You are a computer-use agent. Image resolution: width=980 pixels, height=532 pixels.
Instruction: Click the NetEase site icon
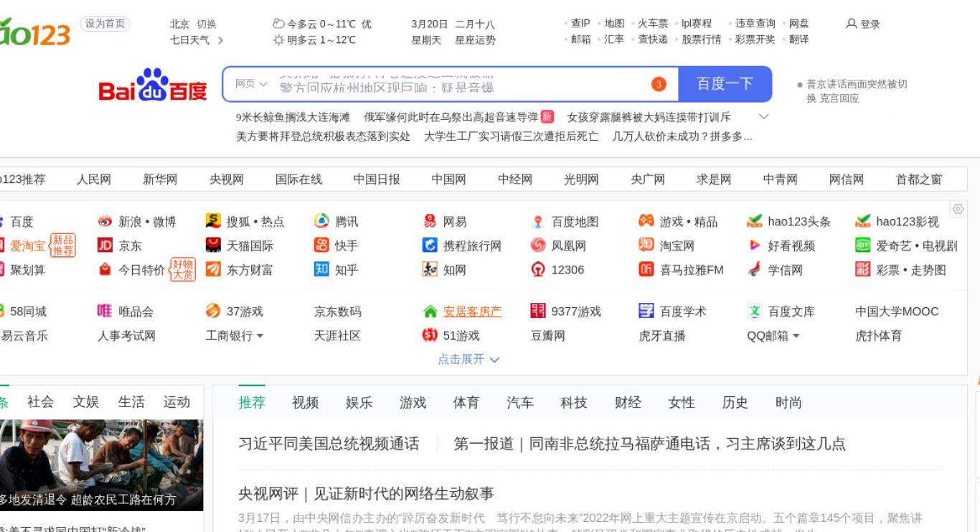coord(430,221)
